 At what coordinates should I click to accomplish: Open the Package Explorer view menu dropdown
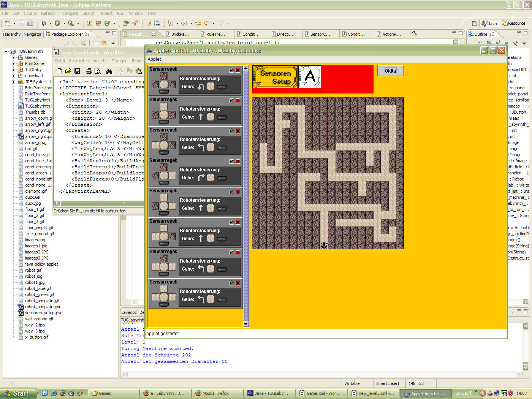[113, 43]
